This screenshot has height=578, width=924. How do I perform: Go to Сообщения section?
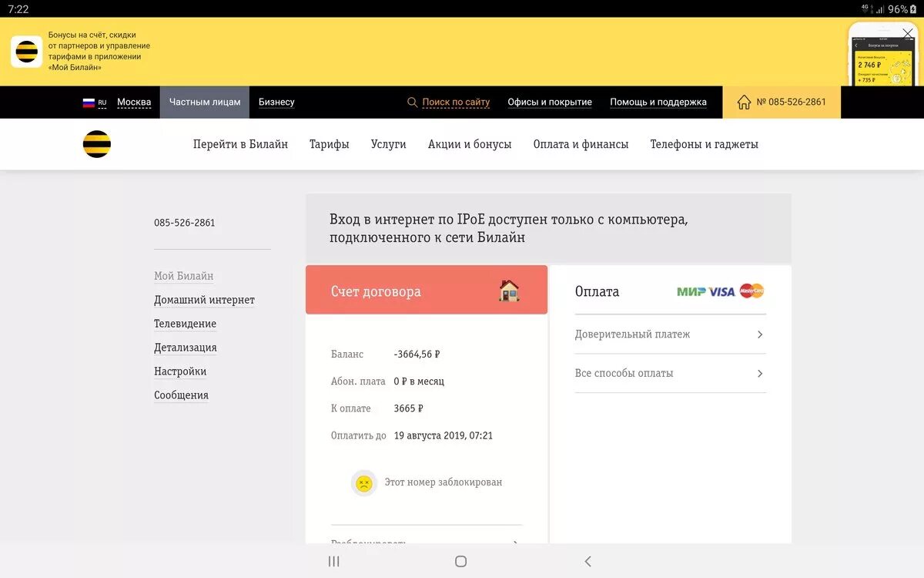point(181,395)
